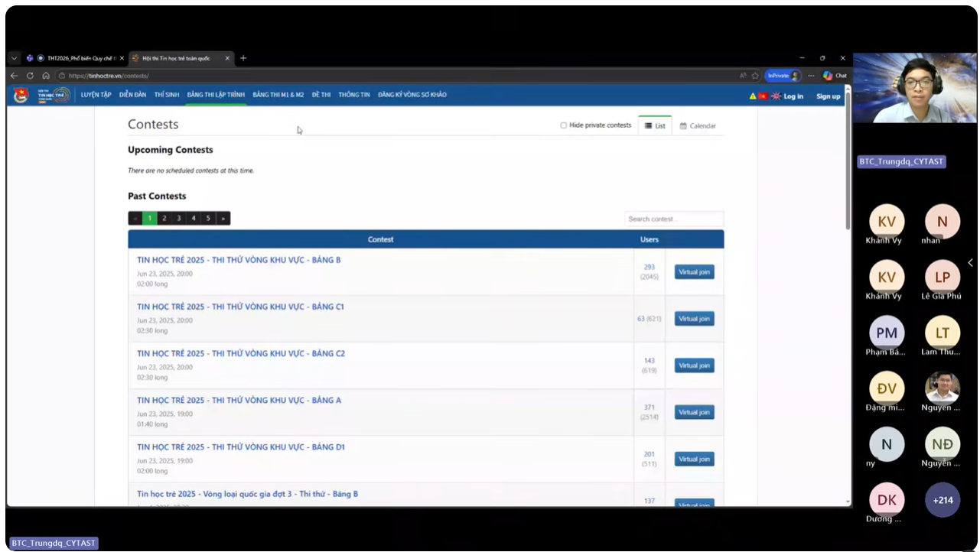Expand the participants panel side arrow

pyautogui.click(x=970, y=263)
